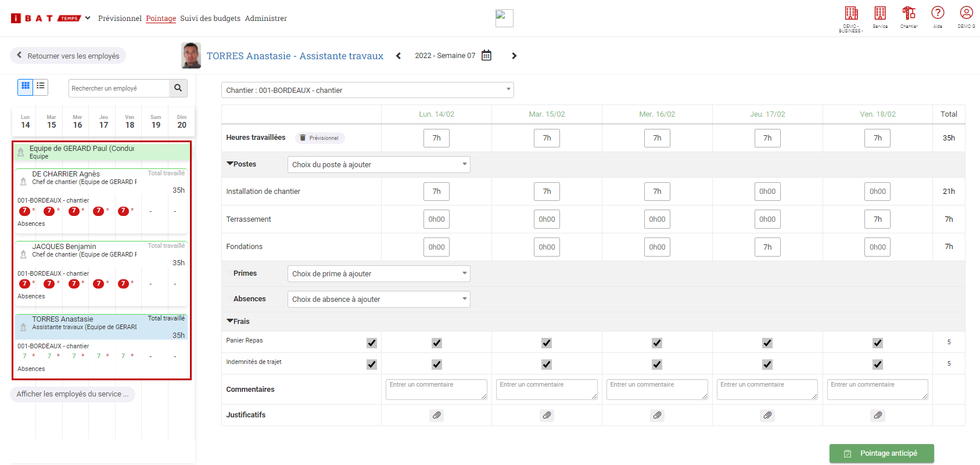Click the Pointage anticipé button
The width and height of the screenshot is (980, 465).
(x=882, y=453)
